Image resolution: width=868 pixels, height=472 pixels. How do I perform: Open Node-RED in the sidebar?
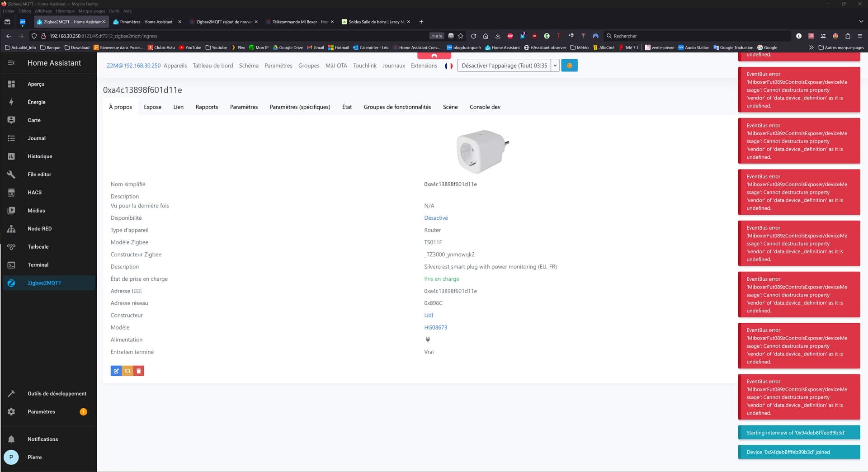point(39,229)
